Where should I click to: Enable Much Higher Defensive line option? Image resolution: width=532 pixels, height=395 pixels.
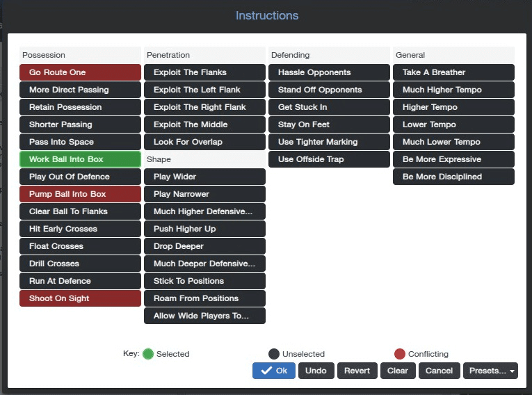click(x=204, y=211)
